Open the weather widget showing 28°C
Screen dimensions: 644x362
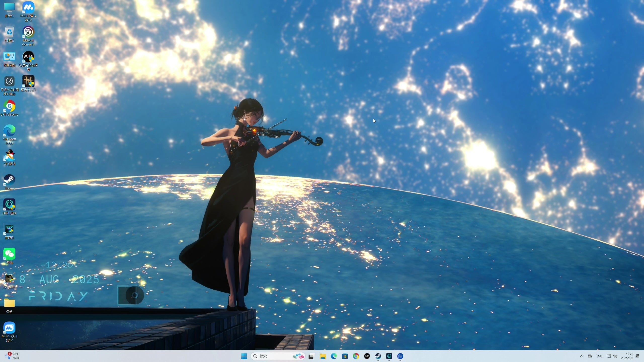click(x=13, y=356)
